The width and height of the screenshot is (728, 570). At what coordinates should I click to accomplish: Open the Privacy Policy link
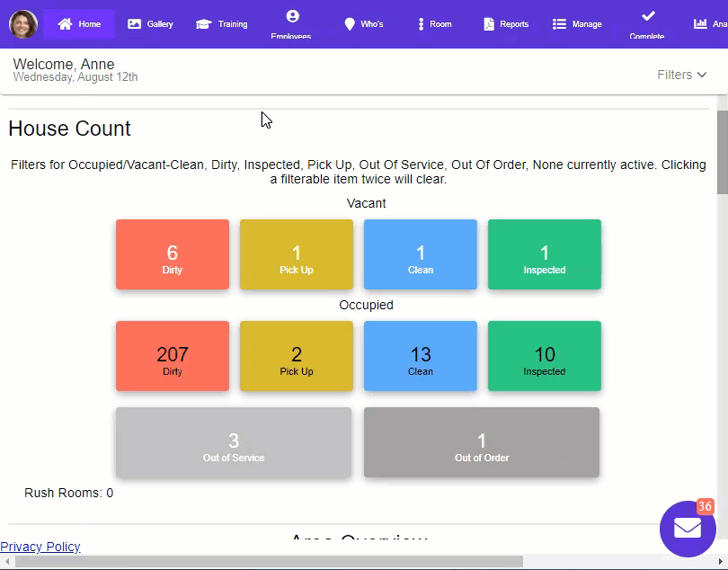(40, 547)
